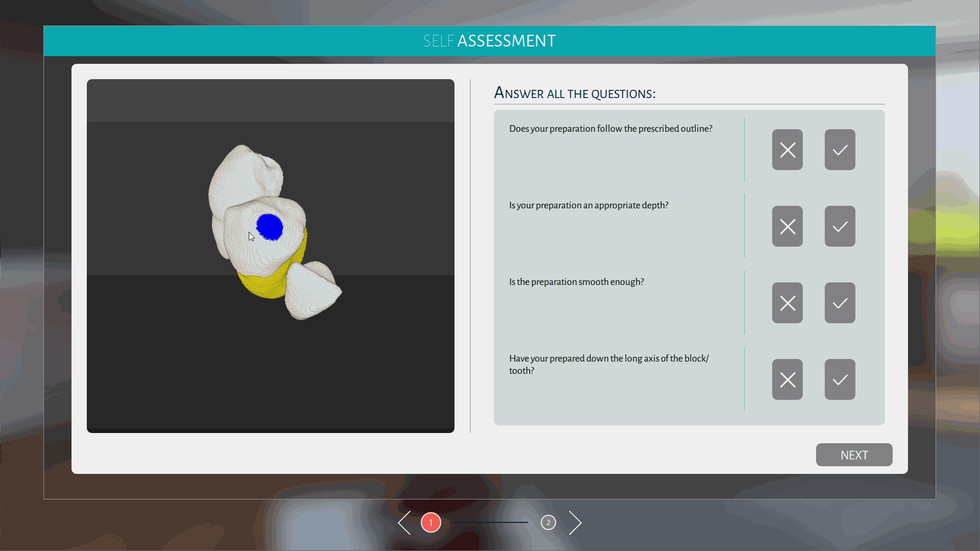Select the X for appropriate depth question

[x=787, y=226]
